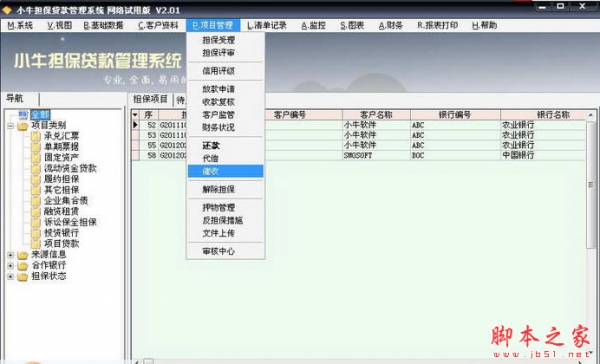Close the P.项目管理 menu

(x=213, y=26)
